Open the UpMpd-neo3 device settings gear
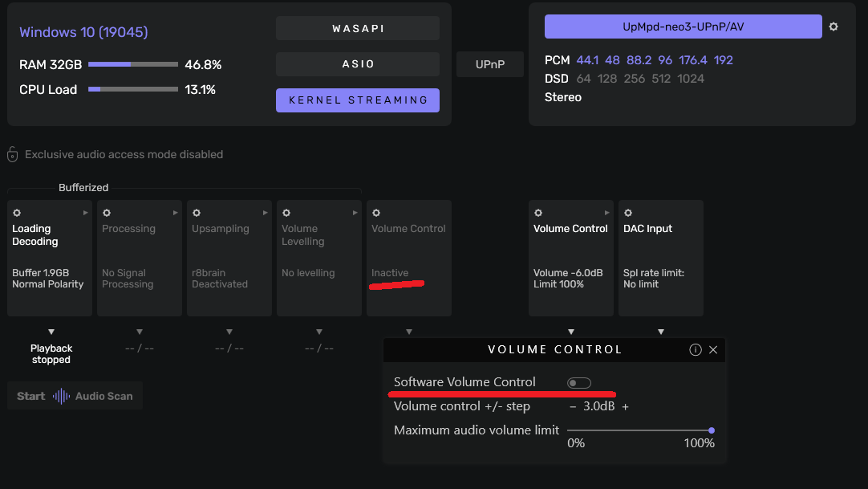868x489 pixels. click(x=834, y=26)
